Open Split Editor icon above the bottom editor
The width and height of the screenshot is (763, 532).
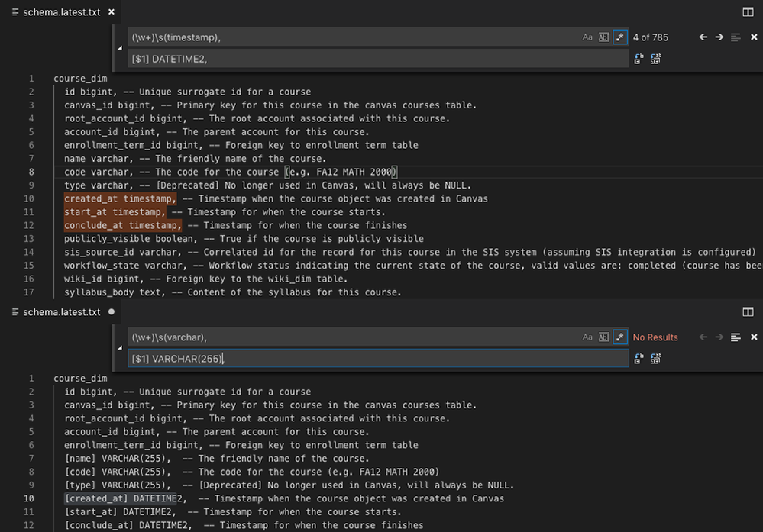[x=748, y=311]
